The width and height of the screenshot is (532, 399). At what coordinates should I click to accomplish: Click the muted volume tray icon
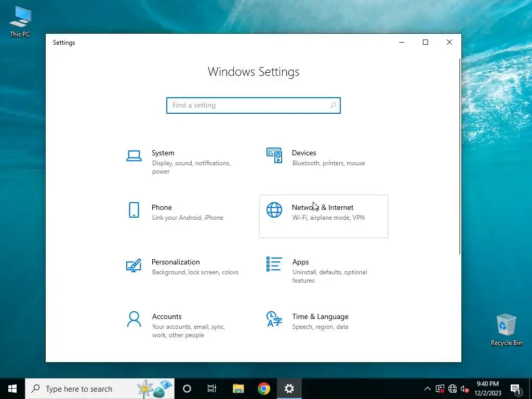[x=465, y=389]
